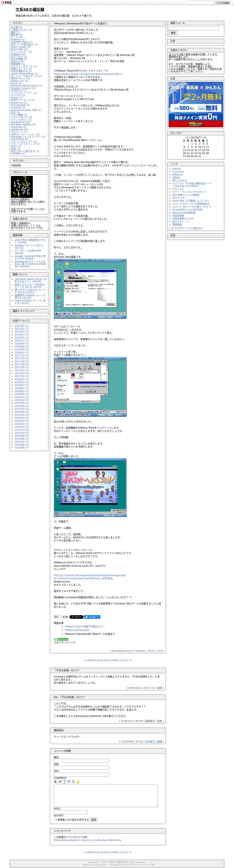
Task: Open the Creative audio drivers download link
Action: (x=90, y=577)
